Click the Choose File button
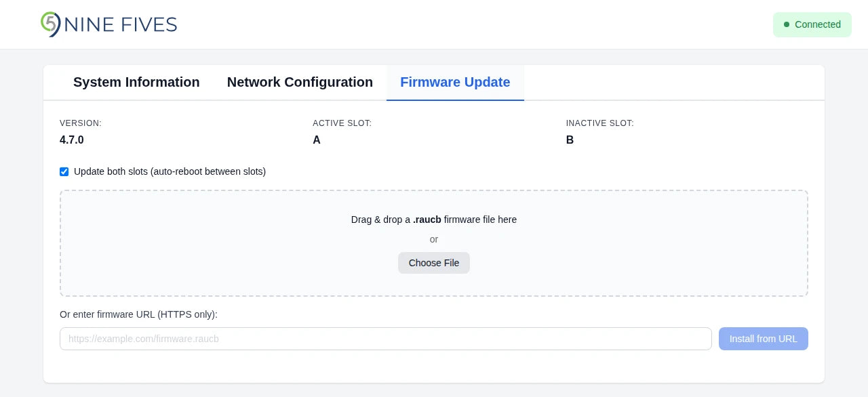The width and height of the screenshot is (868, 397). pyautogui.click(x=434, y=263)
